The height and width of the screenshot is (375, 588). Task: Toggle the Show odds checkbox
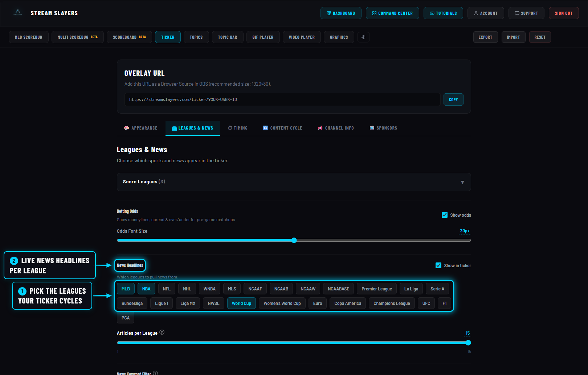[444, 215]
